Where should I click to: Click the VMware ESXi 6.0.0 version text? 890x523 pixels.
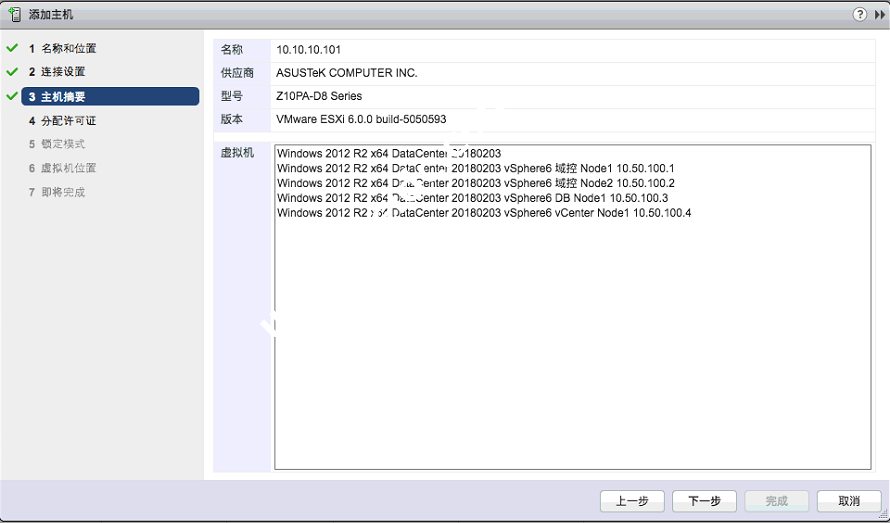(x=361, y=119)
